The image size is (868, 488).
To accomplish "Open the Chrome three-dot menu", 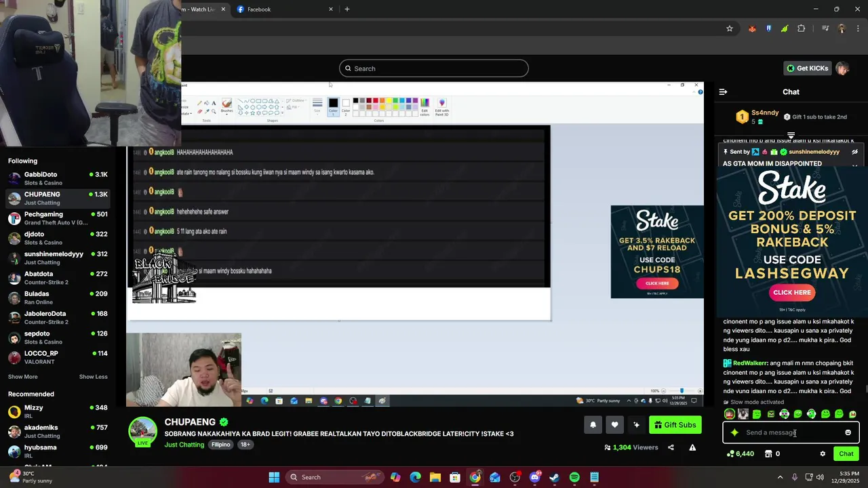I will coord(859,28).
